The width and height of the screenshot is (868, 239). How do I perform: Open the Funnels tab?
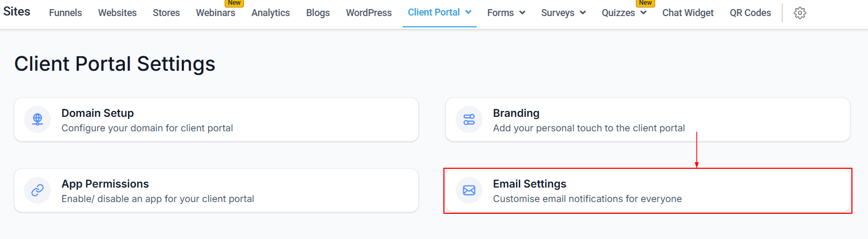pos(65,13)
